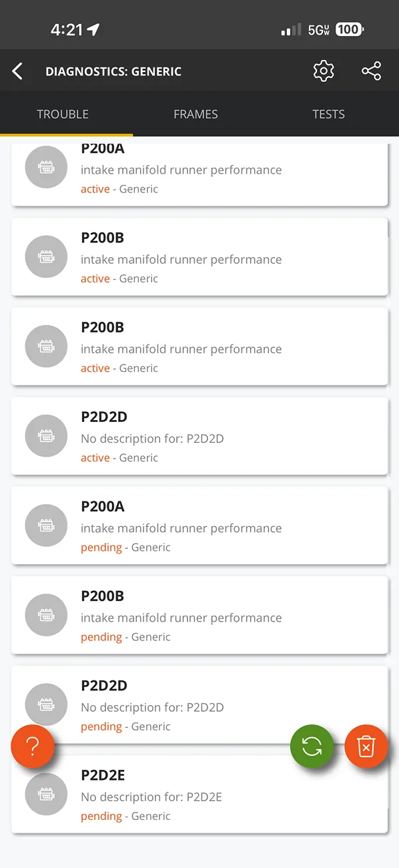
Task: Open the active P2D2D code entry
Action: (199, 436)
